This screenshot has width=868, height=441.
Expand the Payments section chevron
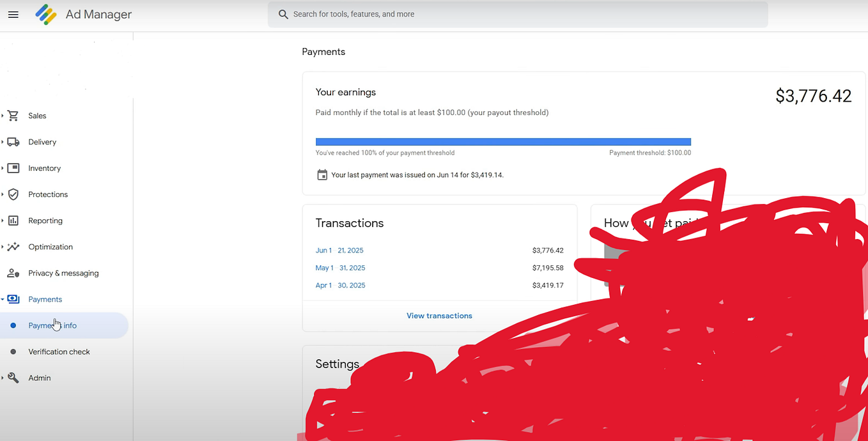coord(3,299)
